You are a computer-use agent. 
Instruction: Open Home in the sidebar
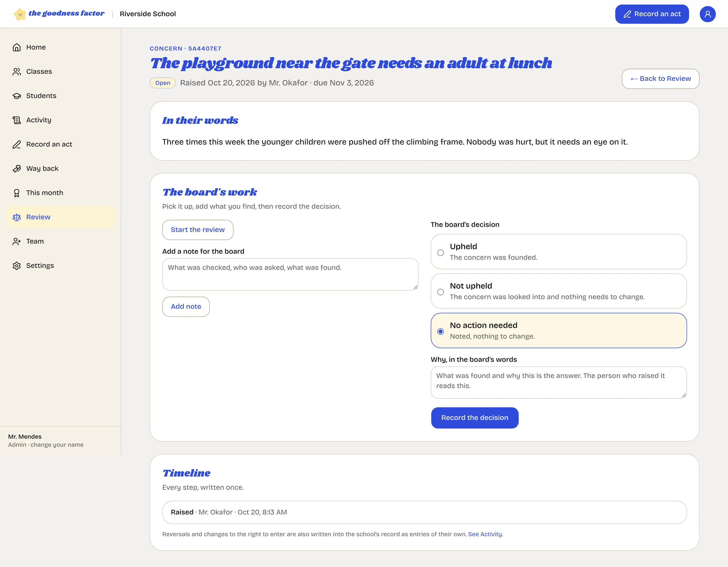pos(60,47)
